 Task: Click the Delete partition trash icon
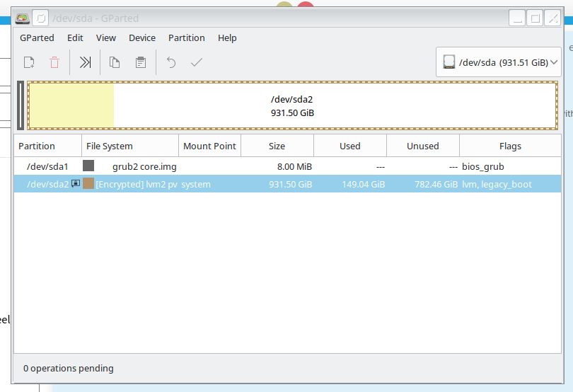click(x=54, y=62)
